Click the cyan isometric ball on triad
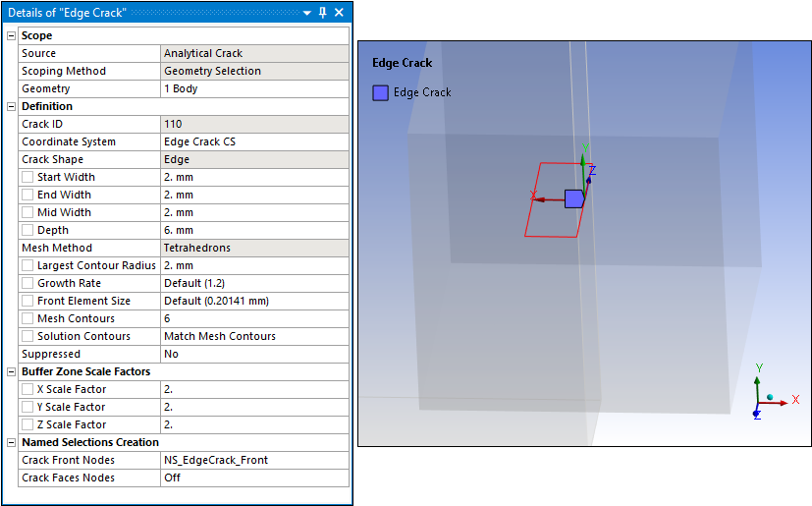Image resolution: width=812 pixels, height=506 pixels. click(x=770, y=397)
